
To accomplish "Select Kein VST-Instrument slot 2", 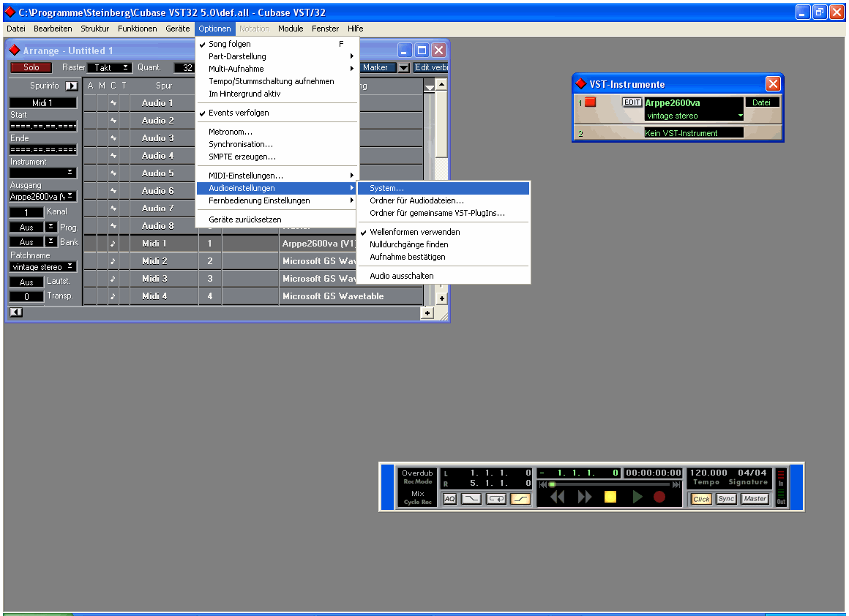I will pos(694,132).
